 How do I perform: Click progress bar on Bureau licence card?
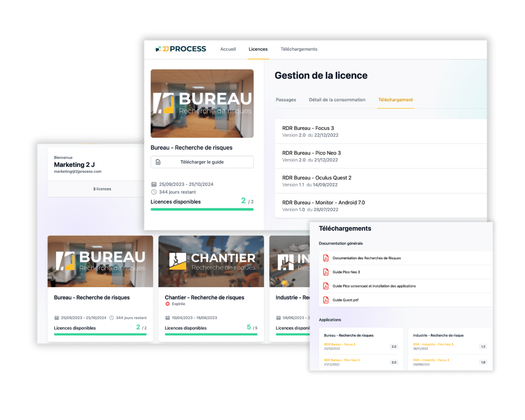tap(100, 334)
